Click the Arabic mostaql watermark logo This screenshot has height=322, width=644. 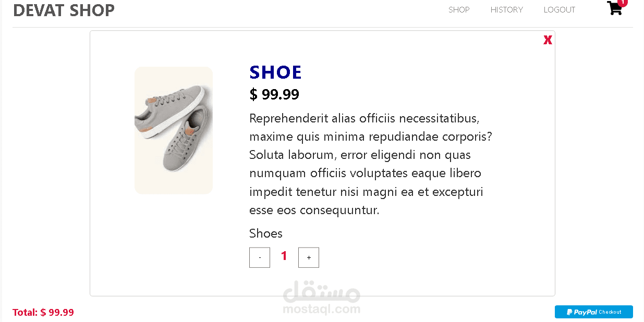tap(322, 293)
